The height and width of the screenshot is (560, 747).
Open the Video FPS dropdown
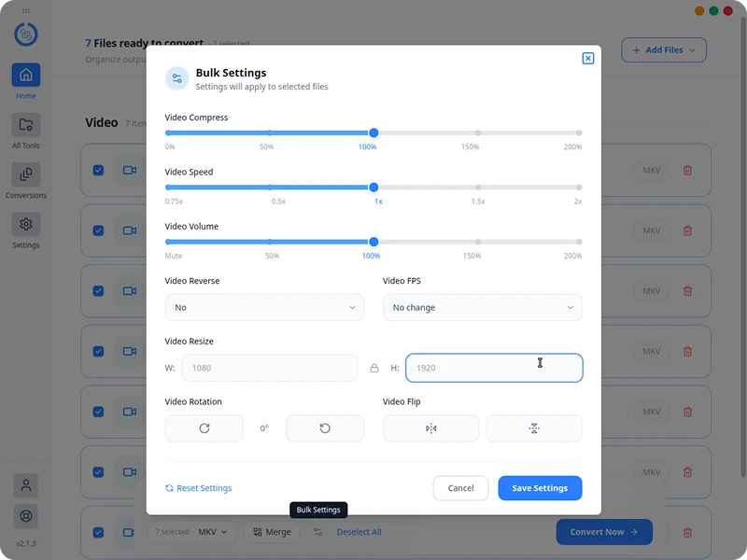coord(482,308)
